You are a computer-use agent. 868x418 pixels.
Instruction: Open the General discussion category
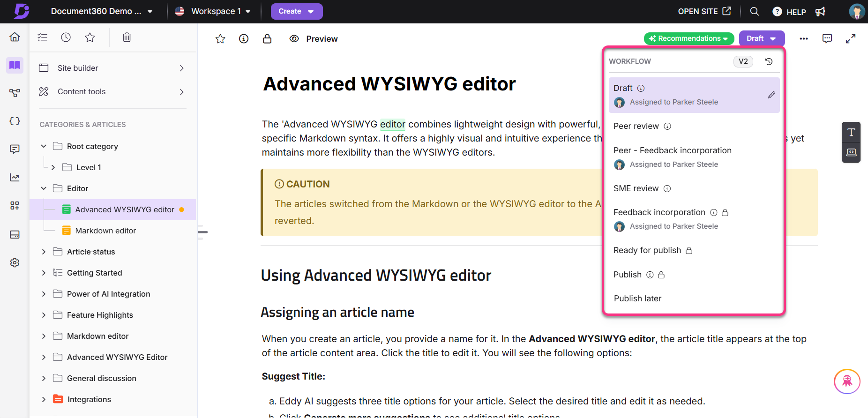(101, 378)
